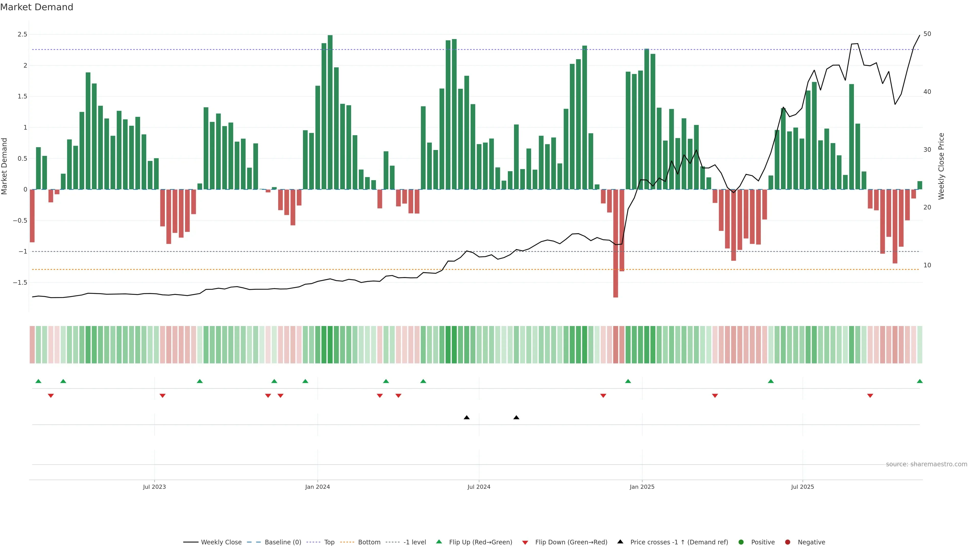980x551 pixels.
Task: Click the rightmost green flip-up triangle marker
Action: [920, 381]
